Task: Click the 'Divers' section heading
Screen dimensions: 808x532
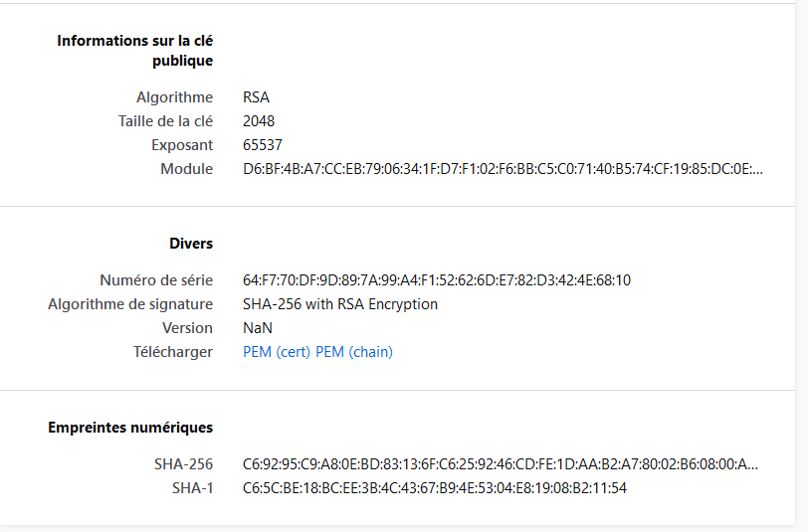Action: (191, 244)
